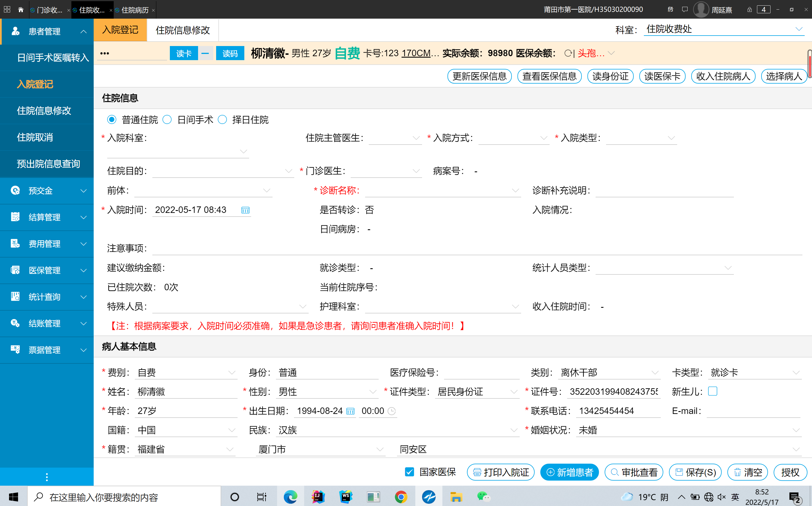This screenshot has width=812, height=506.
Task: Open the 诊断名称 dropdown
Action: coord(443,191)
